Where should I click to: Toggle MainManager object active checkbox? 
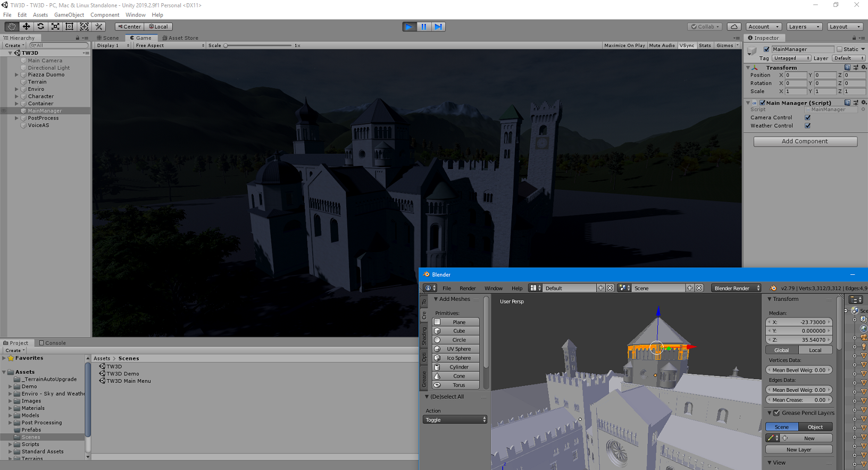click(x=766, y=49)
